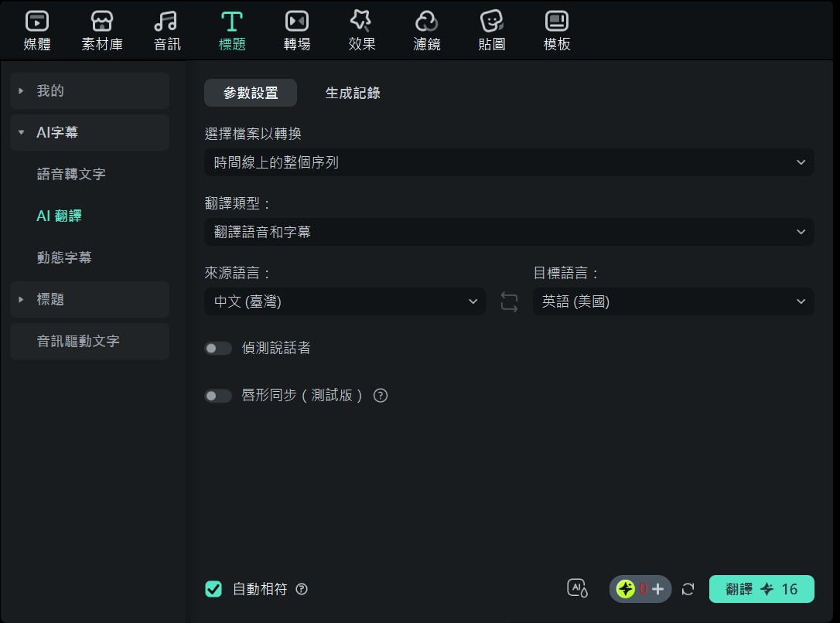Screen dimensions: 840x623
Task: Open the 素材庫 stock library panel
Action: pos(101,29)
